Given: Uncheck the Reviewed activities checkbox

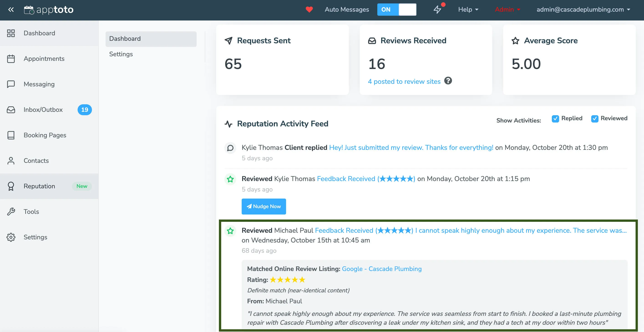Looking at the screenshot, I should [x=595, y=118].
